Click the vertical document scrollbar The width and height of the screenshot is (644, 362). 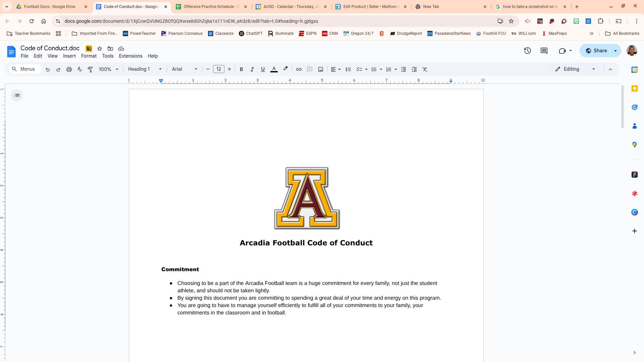(x=623, y=107)
